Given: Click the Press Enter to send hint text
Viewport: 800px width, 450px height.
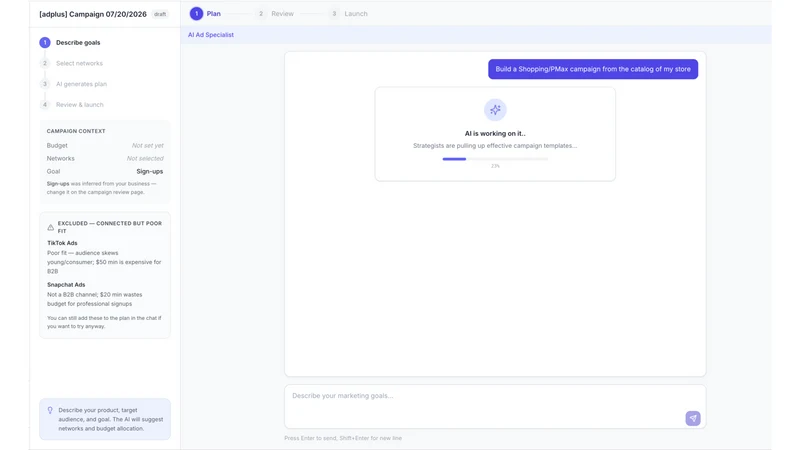Looking at the screenshot, I should pyautogui.click(x=343, y=438).
